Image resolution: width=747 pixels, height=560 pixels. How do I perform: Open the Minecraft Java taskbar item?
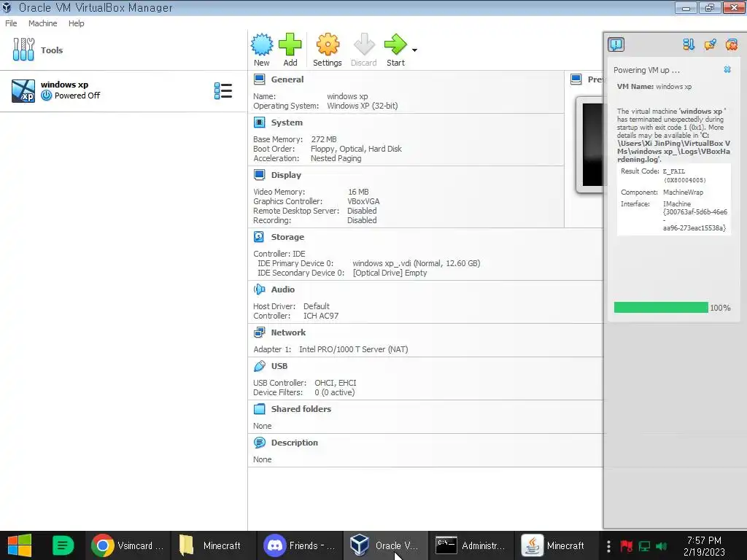pos(556,545)
